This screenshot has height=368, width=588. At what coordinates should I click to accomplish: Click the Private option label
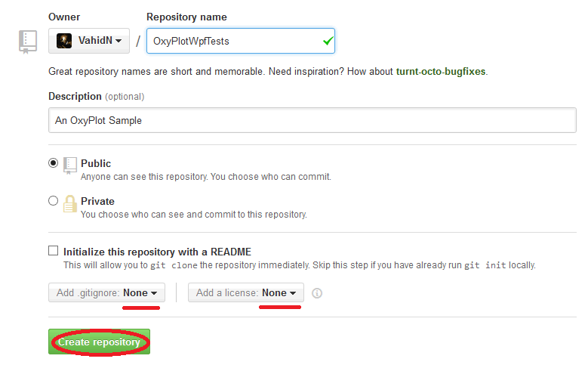click(97, 201)
